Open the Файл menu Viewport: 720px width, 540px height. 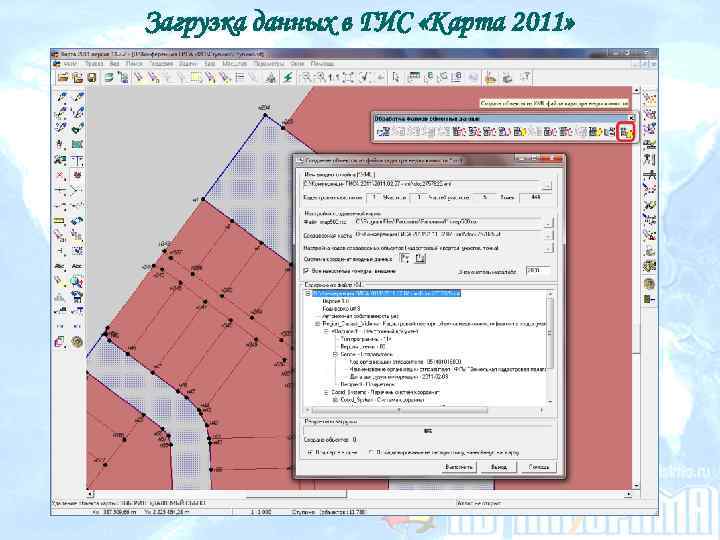[70, 64]
